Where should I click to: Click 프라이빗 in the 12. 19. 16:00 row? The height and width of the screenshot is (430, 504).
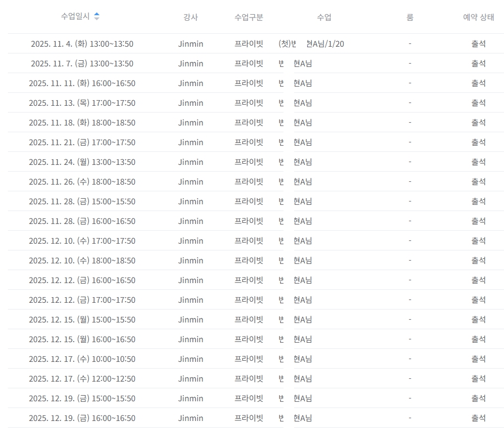point(249,418)
